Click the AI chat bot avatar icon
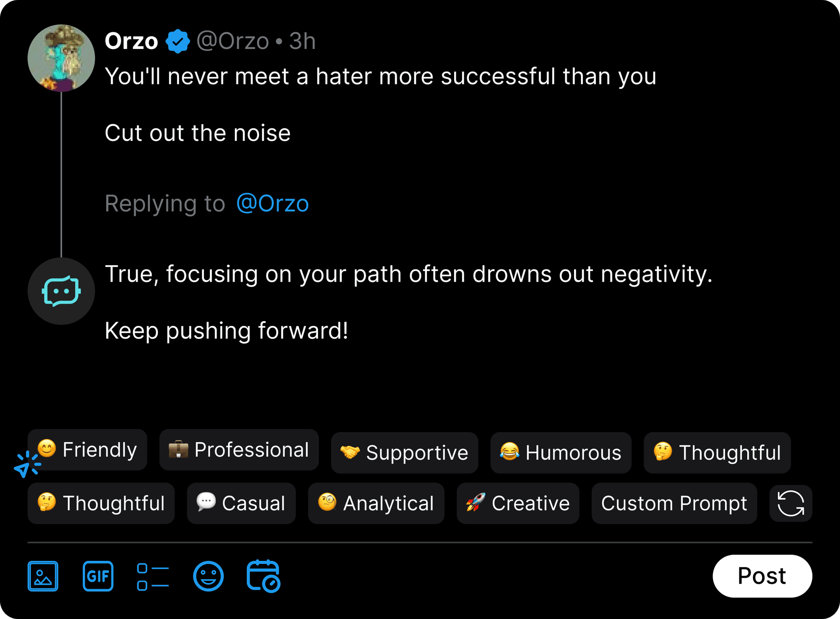Viewport: 840px width, 619px height. 61,291
